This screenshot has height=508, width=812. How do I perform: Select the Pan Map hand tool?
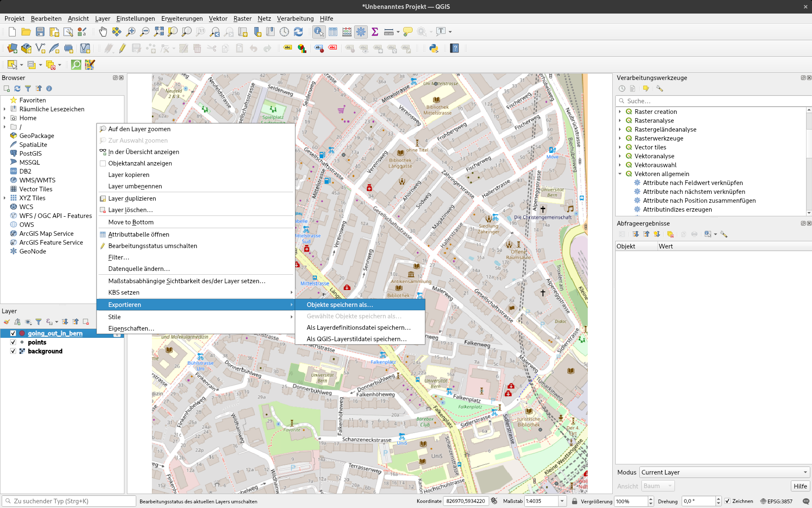(x=103, y=32)
